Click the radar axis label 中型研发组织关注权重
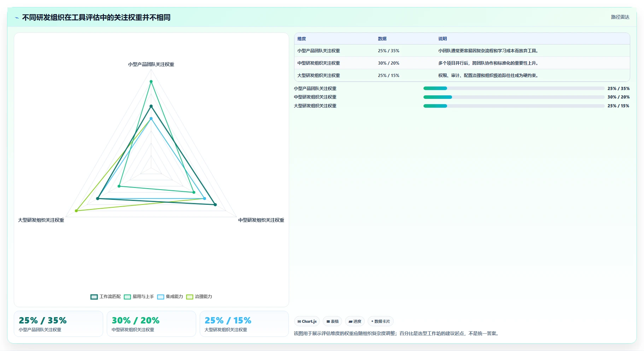644x351 pixels. point(261,220)
